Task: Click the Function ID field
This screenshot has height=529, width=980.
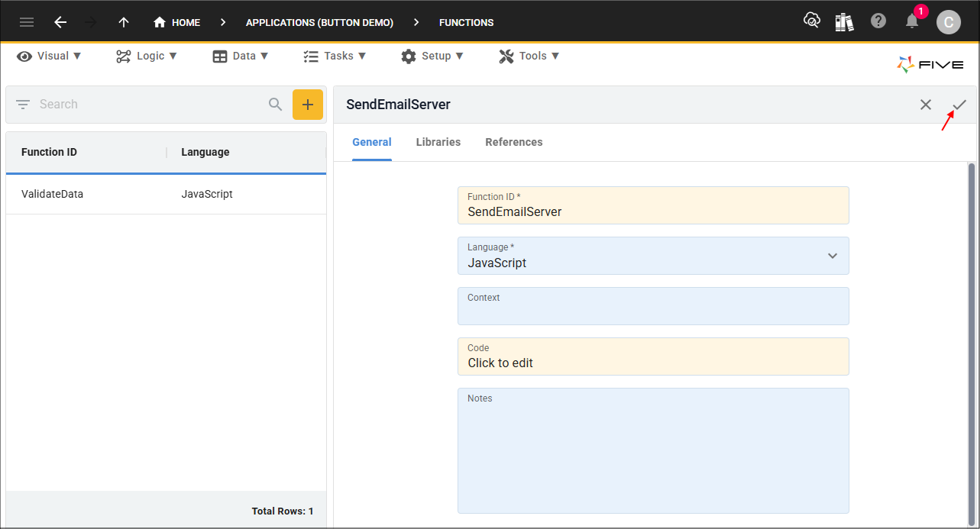Action: pos(653,205)
